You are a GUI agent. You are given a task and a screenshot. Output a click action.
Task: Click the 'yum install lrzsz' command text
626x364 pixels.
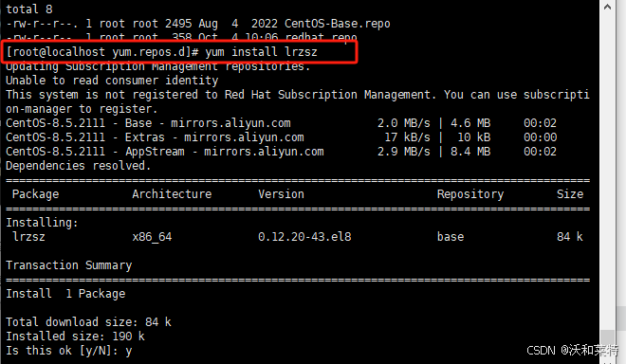coord(261,52)
